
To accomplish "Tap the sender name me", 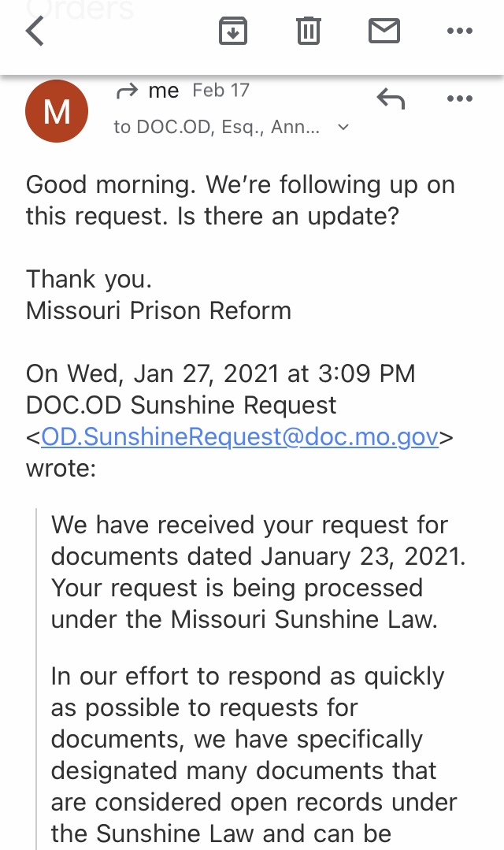I will coord(164,91).
